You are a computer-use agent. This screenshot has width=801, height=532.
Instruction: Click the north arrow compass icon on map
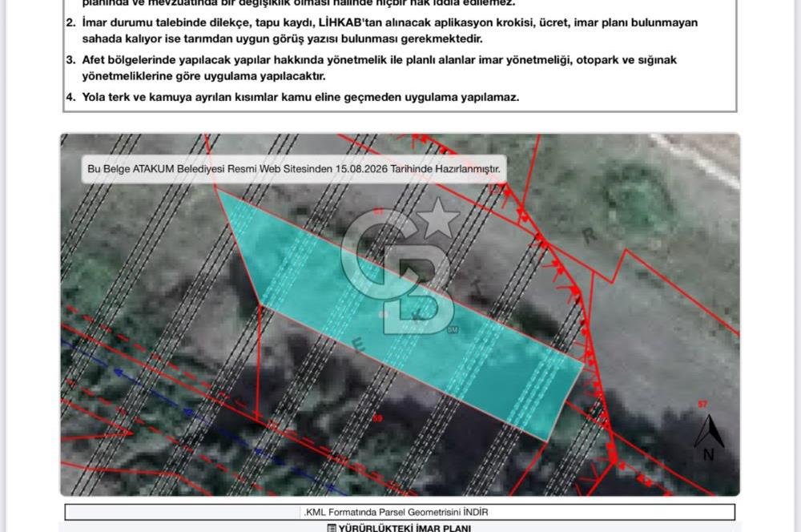(x=709, y=438)
